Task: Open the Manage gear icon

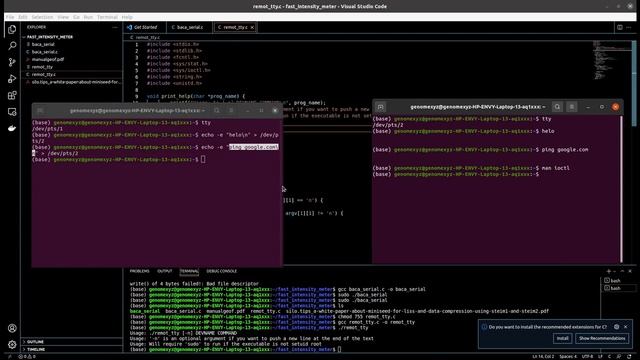Action: 12,344
